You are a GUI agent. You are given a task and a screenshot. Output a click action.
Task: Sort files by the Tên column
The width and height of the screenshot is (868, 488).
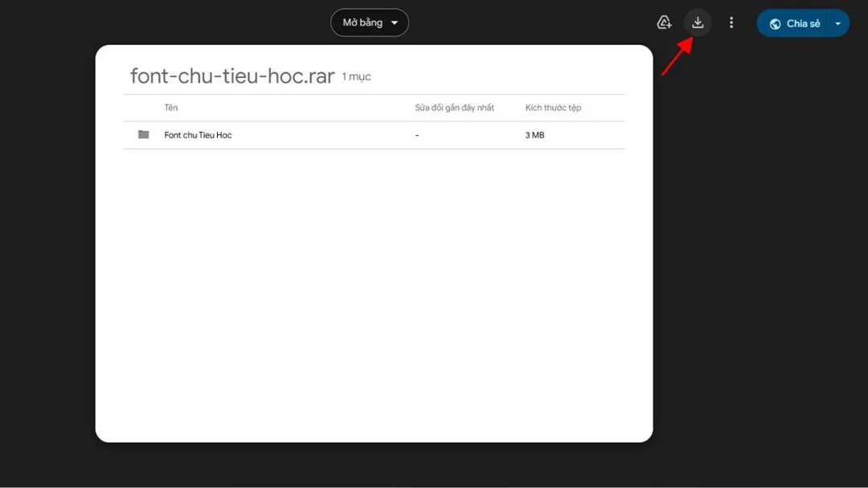[171, 107]
